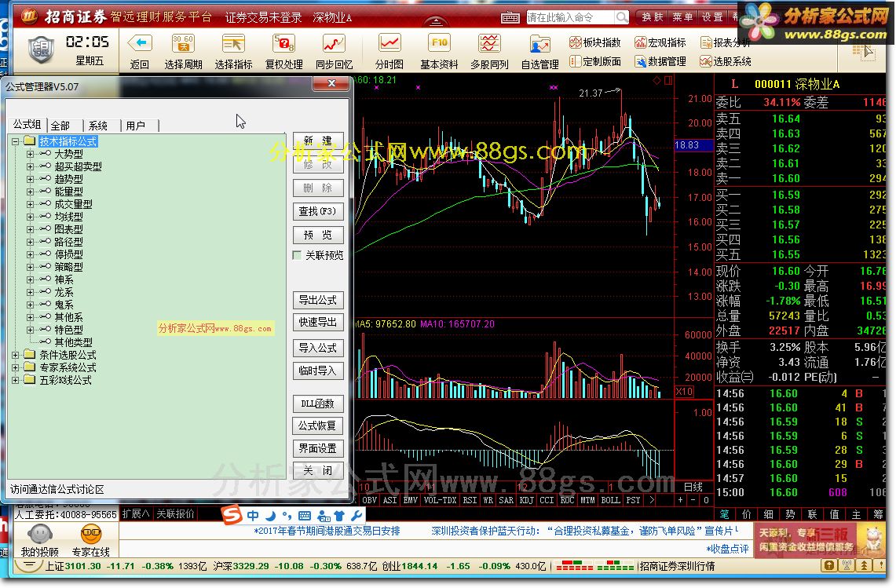Open the 设置 menu
The height and width of the screenshot is (588, 896).
(x=712, y=17)
